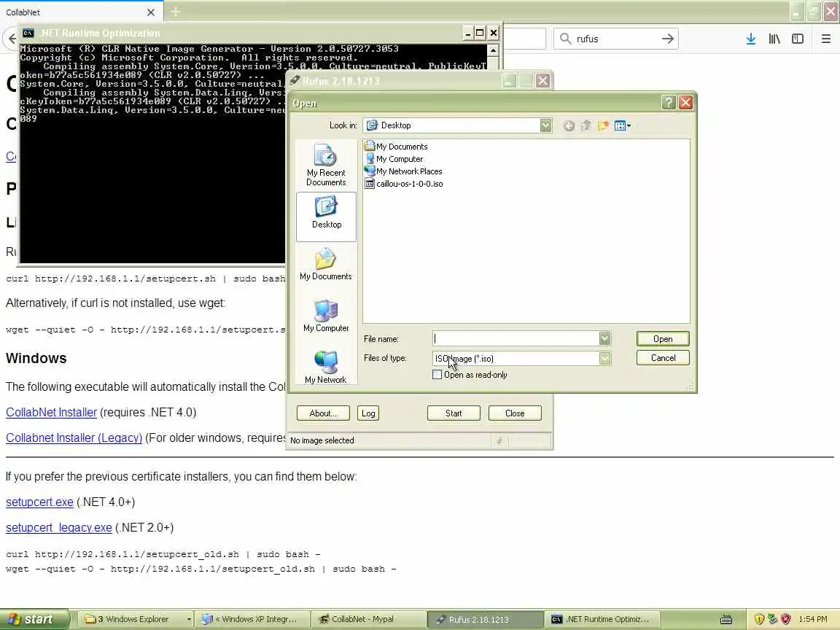This screenshot has width=840, height=630.
Task: Go back using Open dialog back arrow
Action: point(569,126)
